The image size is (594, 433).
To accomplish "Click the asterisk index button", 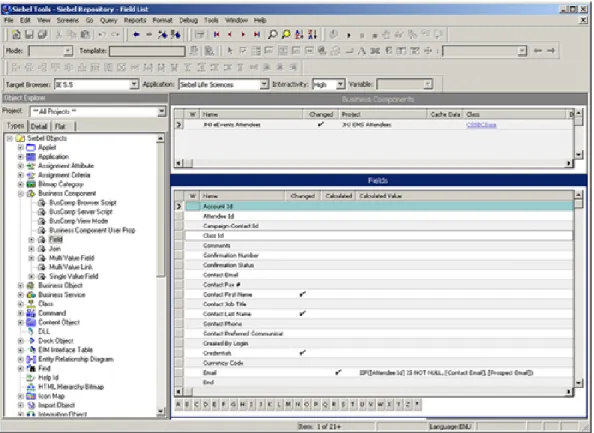I will [417, 405].
